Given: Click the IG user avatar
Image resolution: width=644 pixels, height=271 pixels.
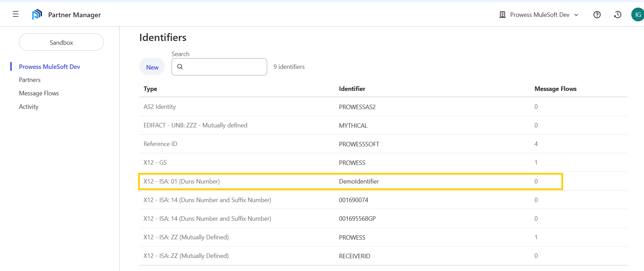Looking at the screenshot, I should (x=637, y=15).
